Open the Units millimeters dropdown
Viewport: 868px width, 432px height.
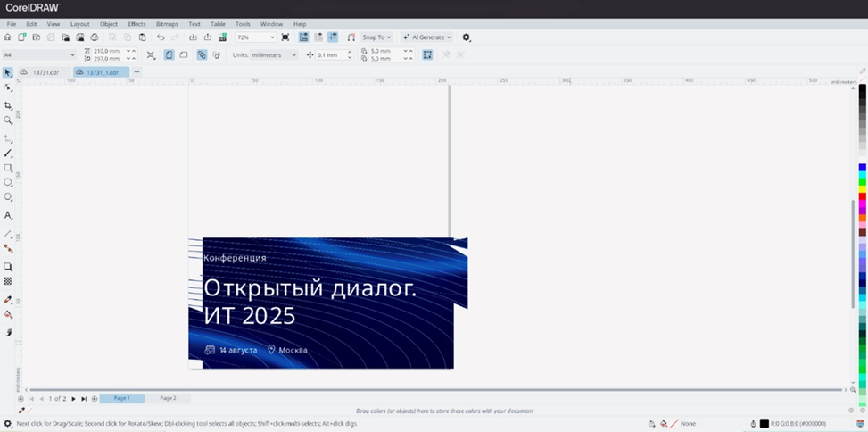[x=274, y=54]
